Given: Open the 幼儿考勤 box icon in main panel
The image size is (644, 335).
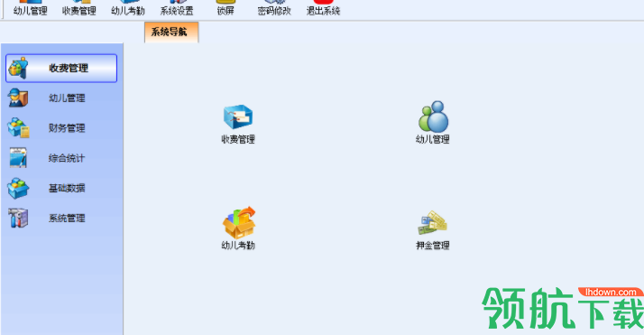Looking at the screenshot, I should pyautogui.click(x=239, y=223).
